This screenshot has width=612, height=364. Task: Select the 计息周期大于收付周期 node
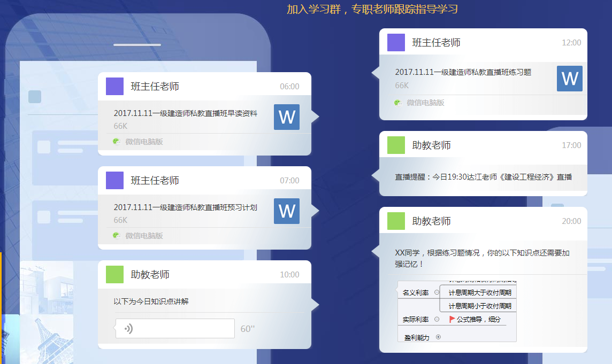tap(479, 292)
